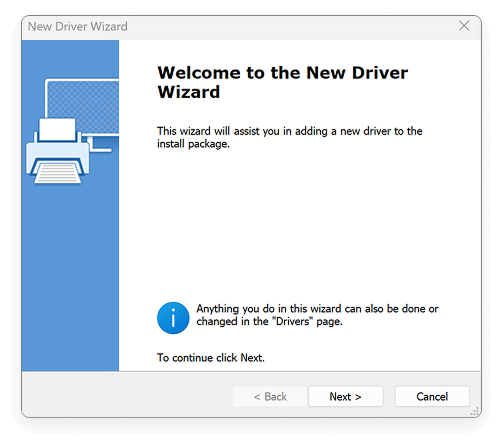Click the empty blue sidebar area below the printer
The width and height of the screenshot is (503, 446).
pos(70,277)
